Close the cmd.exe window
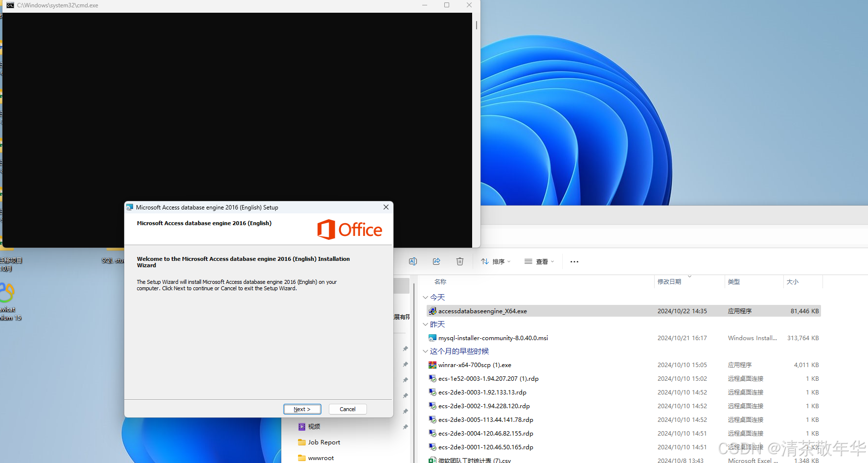 point(469,5)
